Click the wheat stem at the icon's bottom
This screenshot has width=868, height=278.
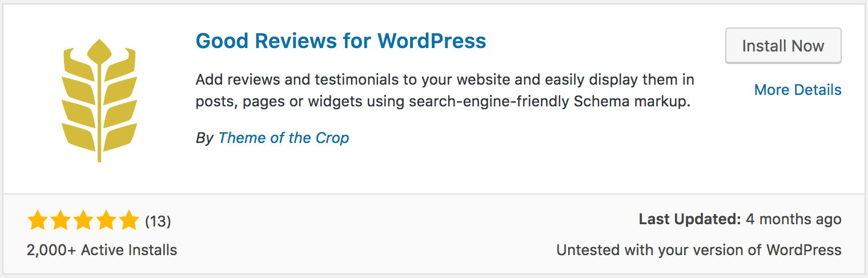coord(99,152)
